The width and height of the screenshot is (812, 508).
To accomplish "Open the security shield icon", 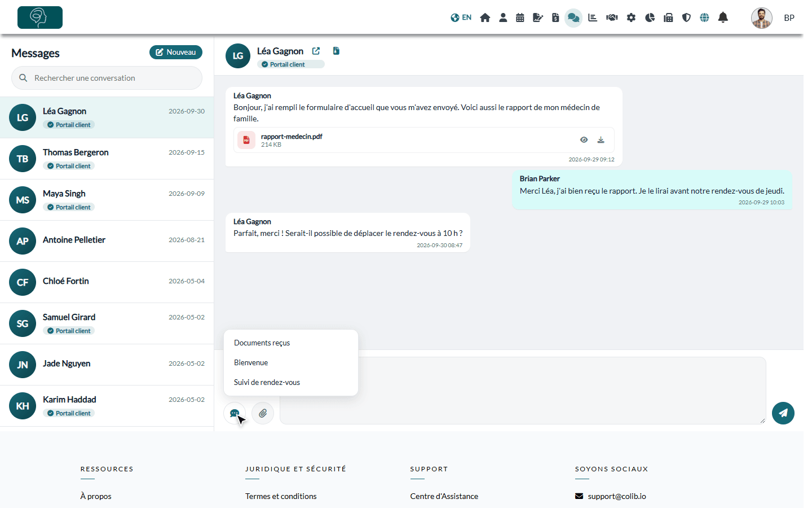I will point(686,17).
